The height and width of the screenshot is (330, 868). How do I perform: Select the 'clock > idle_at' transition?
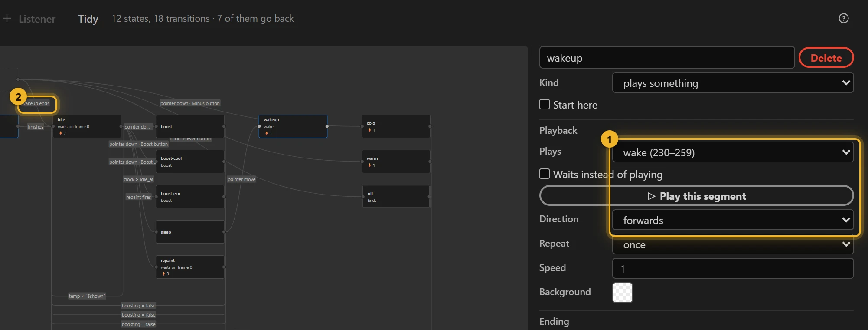[x=138, y=179]
